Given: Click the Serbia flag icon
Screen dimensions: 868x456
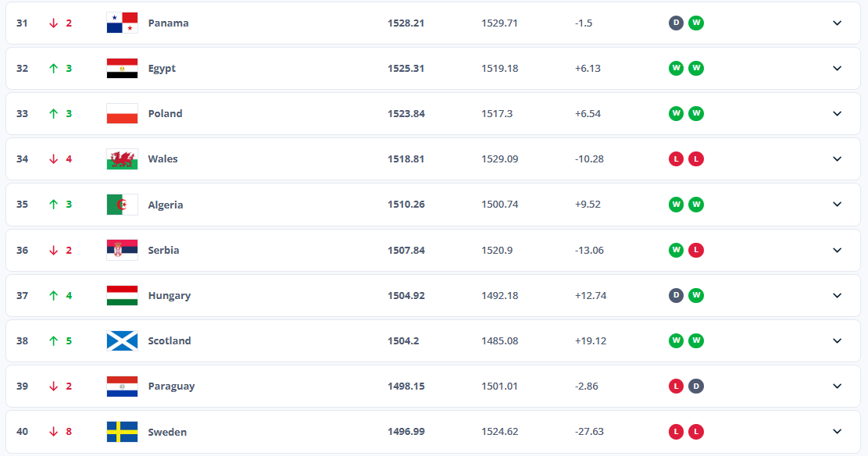Looking at the screenshot, I should (x=122, y=250).
